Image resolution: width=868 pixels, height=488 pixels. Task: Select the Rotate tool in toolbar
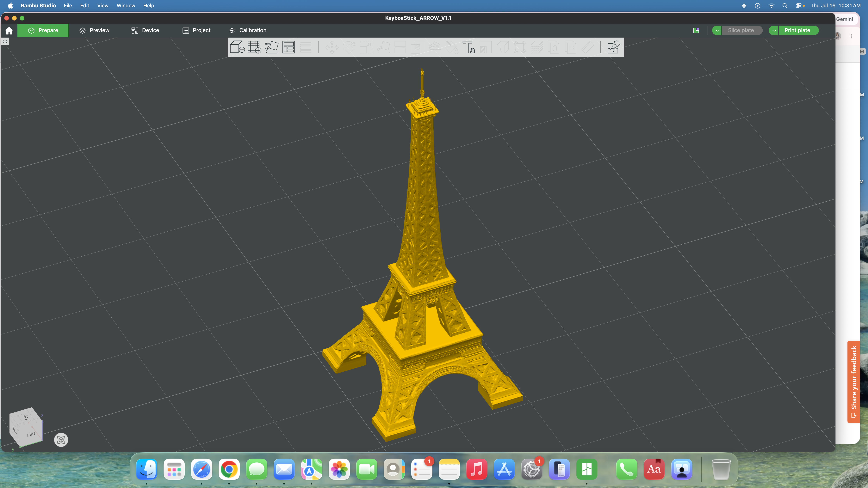349,47
